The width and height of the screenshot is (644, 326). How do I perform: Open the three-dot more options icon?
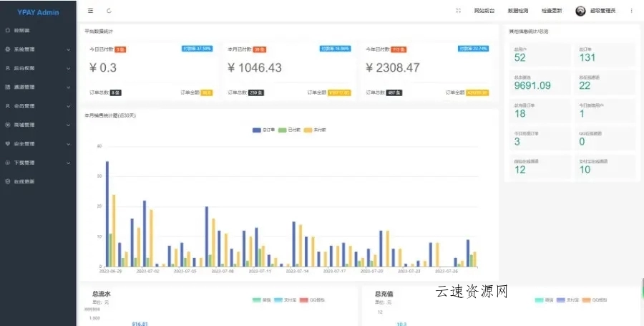tap(631, 11)
